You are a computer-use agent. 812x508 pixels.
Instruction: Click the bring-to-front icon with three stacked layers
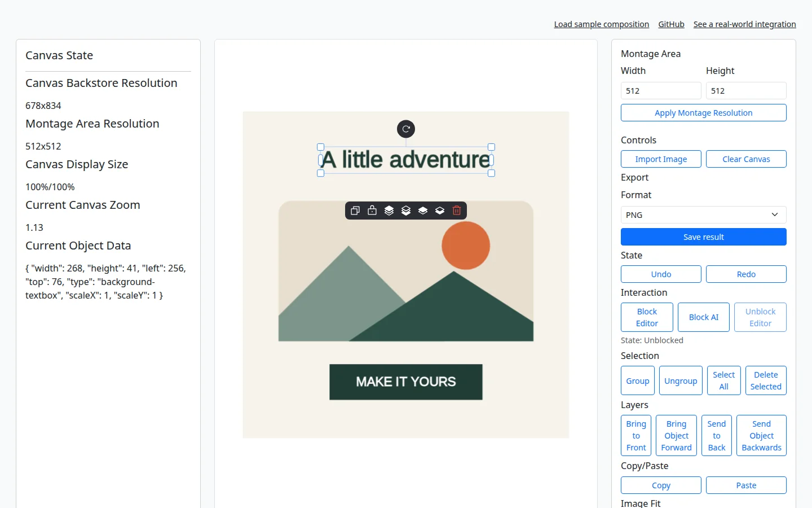click(389, 211)
